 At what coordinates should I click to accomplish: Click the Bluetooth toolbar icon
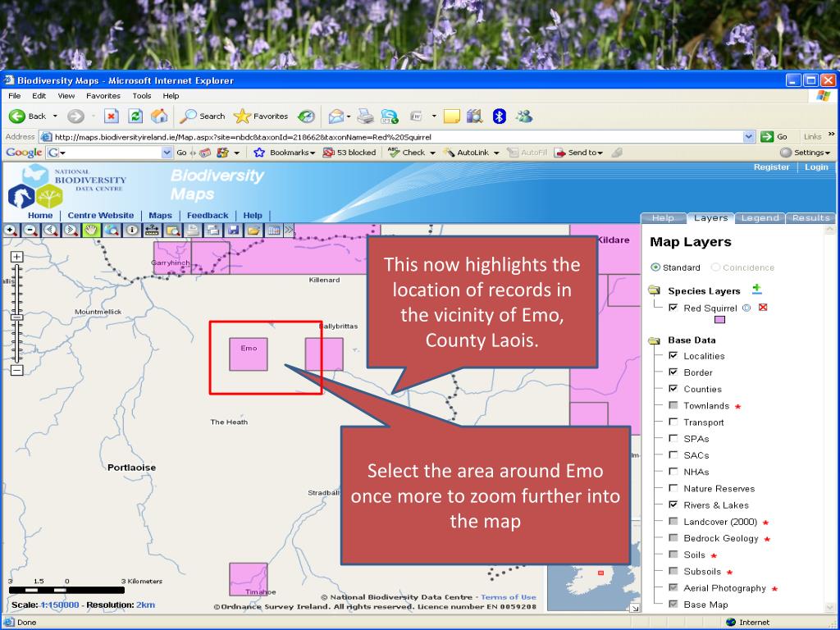click(x=500, y=116)
